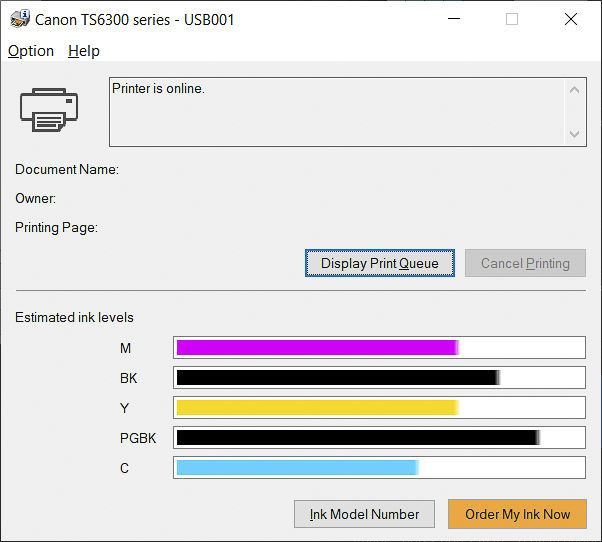Click the PGBK ink level bar
Screen dimensions: 602x542
379,437
